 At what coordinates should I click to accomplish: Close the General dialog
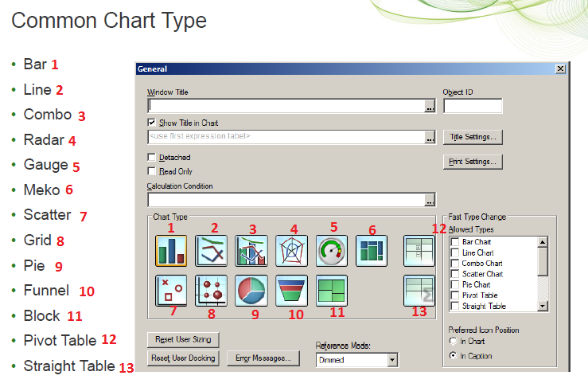[x=560, y=68]
